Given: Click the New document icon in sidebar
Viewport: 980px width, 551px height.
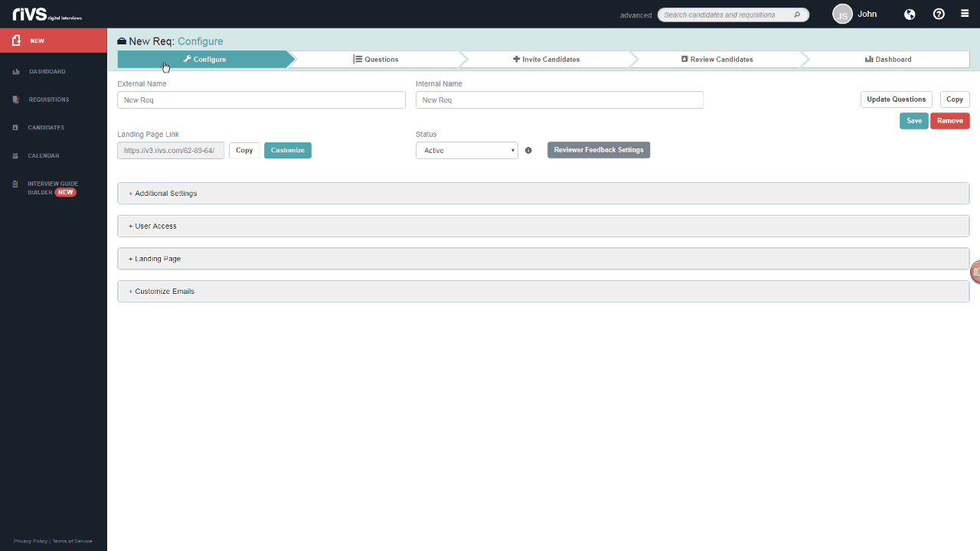Looking at the screenshot, I should (16, 41).
